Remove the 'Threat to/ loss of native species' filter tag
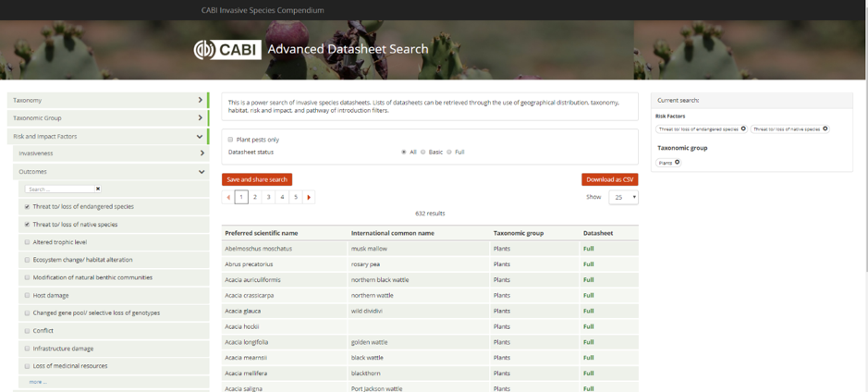The height and width of the screenshot is (392, 868). click(825, 129)
